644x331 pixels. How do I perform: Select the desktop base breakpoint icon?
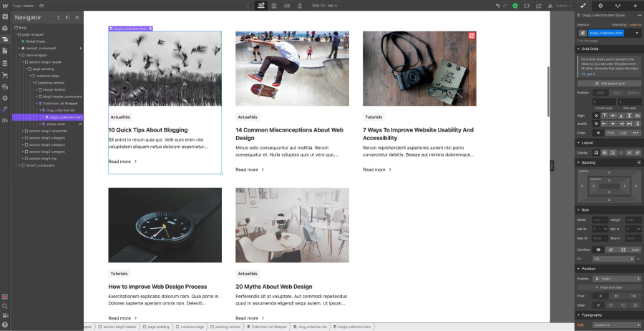pyautogui.click(x=261, y=6)
